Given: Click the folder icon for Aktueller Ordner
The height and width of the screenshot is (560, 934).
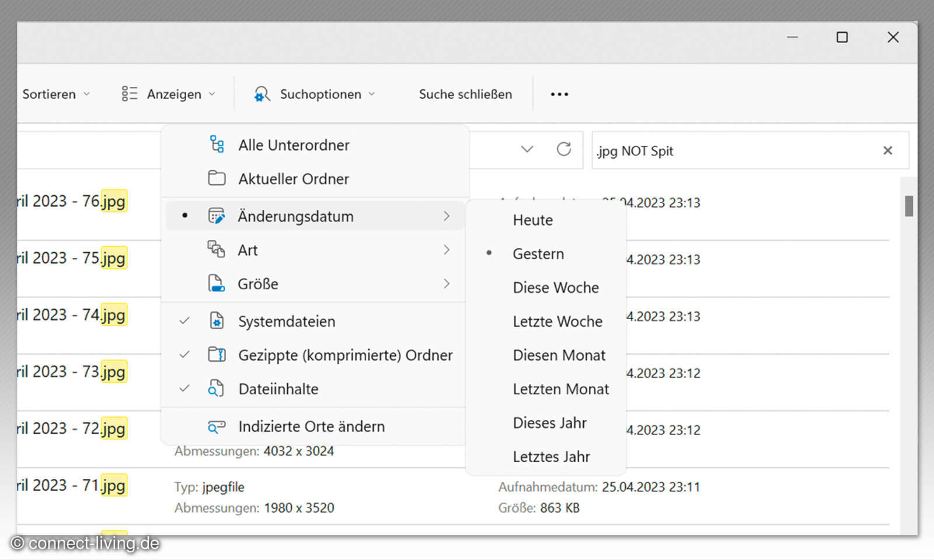Looking at the screenshot, I should tap(217, 178).
